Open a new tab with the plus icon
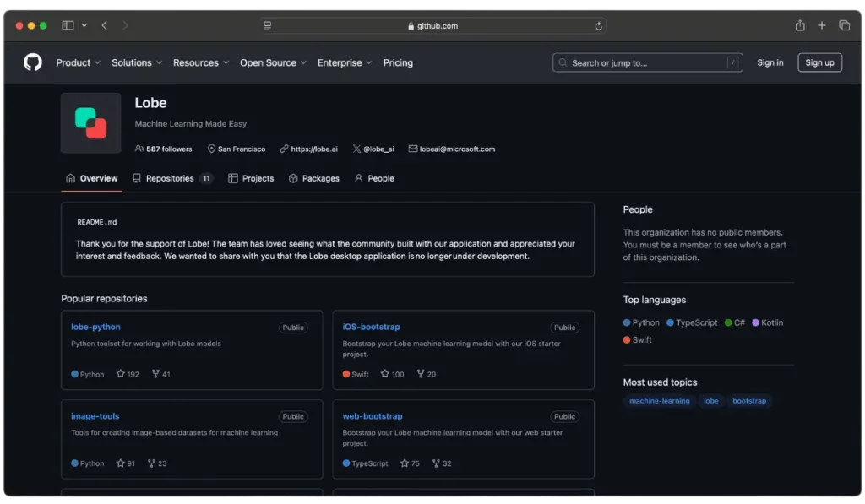This screenshot has width=865, height=504. [x=821, y=25]
